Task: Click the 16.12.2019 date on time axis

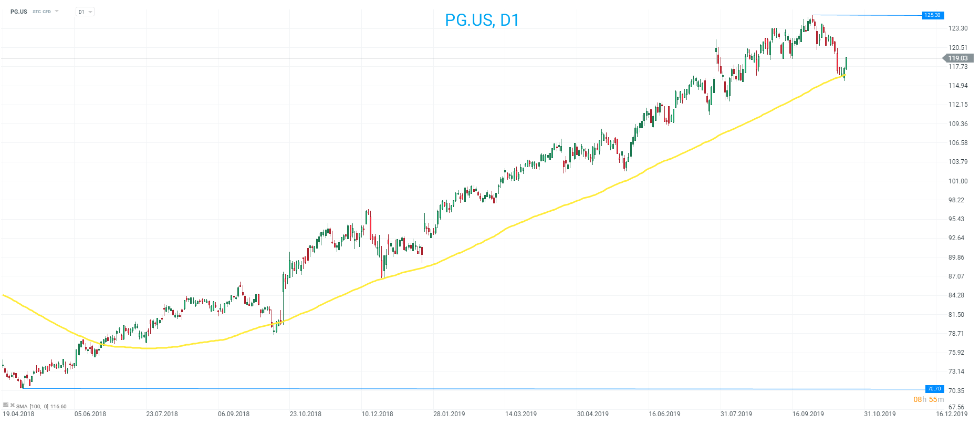Action: click(951, 414)
